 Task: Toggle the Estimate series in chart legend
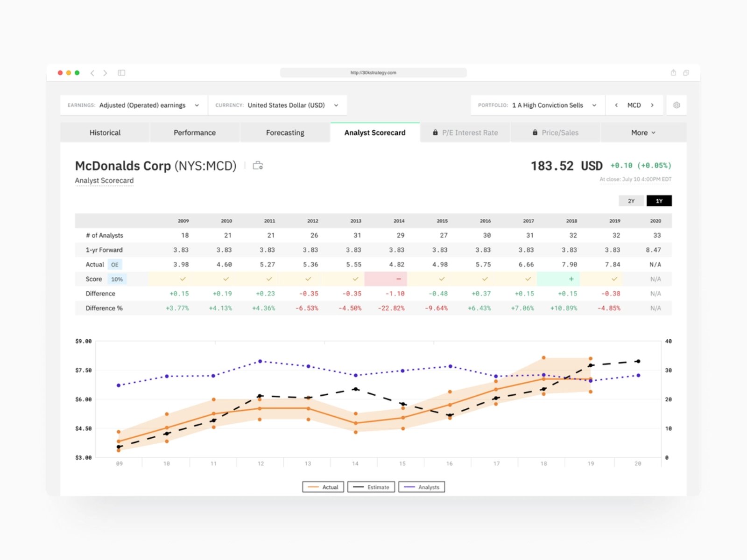(372, 487)
